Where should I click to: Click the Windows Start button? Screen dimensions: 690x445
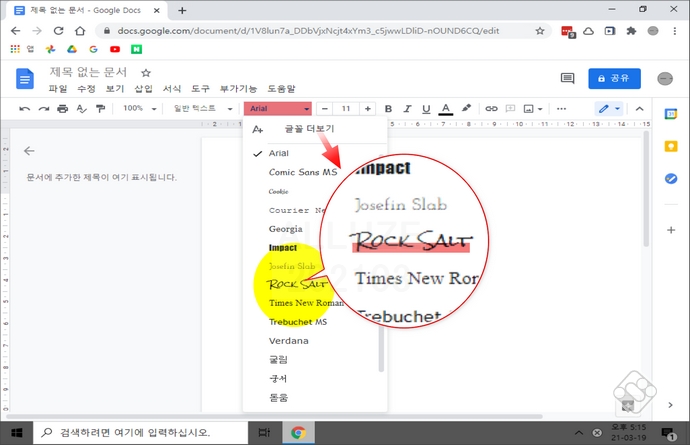pos(16,433)
